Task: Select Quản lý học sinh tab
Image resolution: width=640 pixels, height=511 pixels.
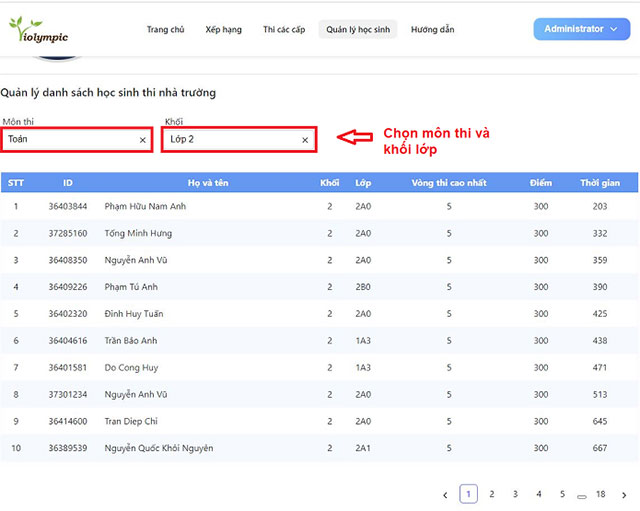Action: (x=358, y=30)
